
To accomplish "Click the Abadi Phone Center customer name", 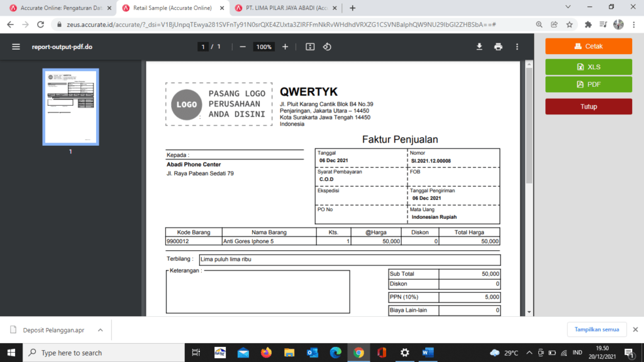I will [x=194, y=164].
